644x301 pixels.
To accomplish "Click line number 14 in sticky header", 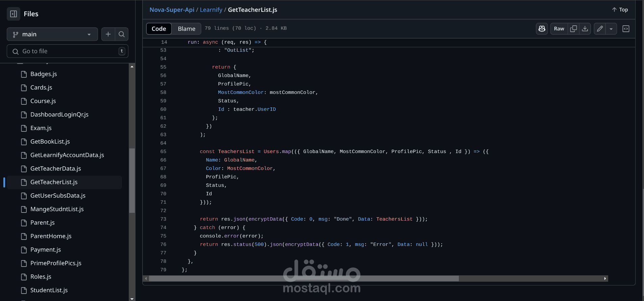I will coord(164,42).
